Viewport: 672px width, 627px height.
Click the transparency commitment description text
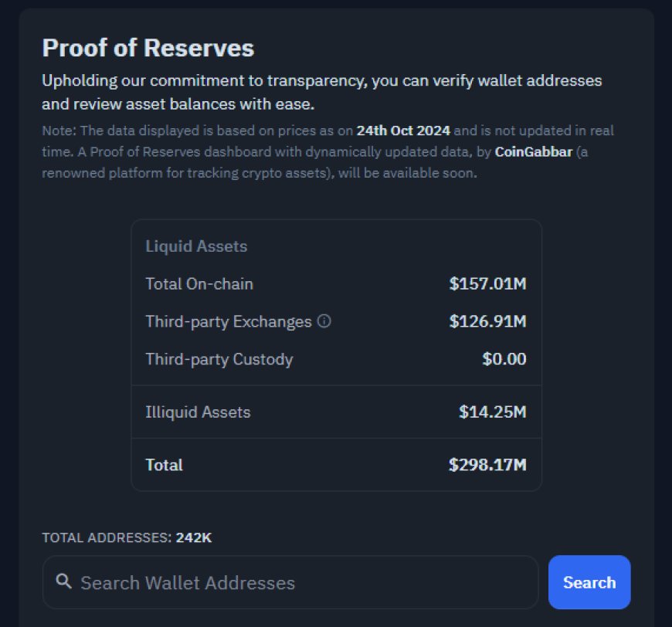(x=322, y=92)
